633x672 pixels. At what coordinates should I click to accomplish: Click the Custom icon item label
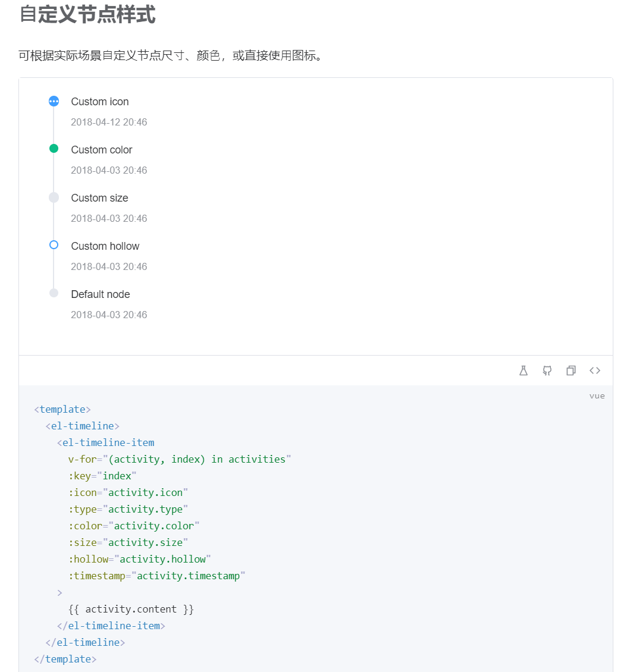pos(99,102)
